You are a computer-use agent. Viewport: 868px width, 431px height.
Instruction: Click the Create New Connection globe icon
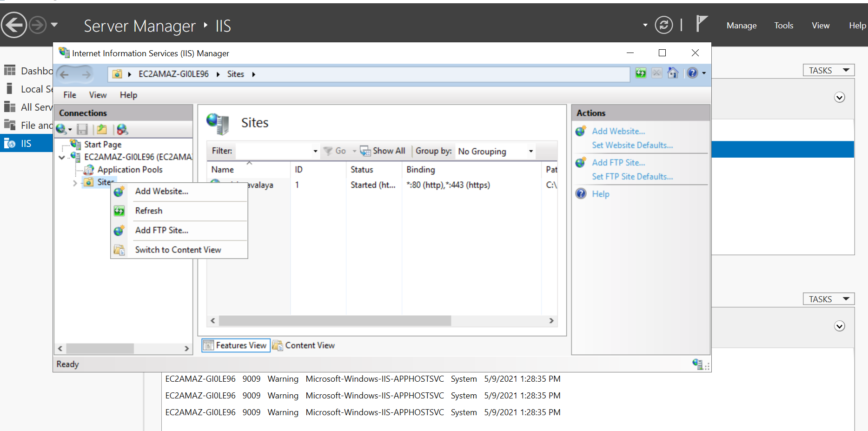coord(61,129)
